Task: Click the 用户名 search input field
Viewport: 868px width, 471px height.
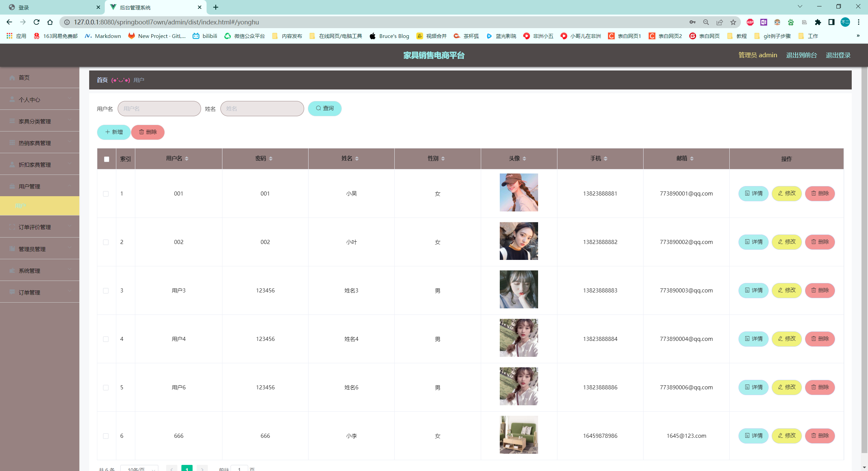Action: pyautogui.click(x=159, y=109)
